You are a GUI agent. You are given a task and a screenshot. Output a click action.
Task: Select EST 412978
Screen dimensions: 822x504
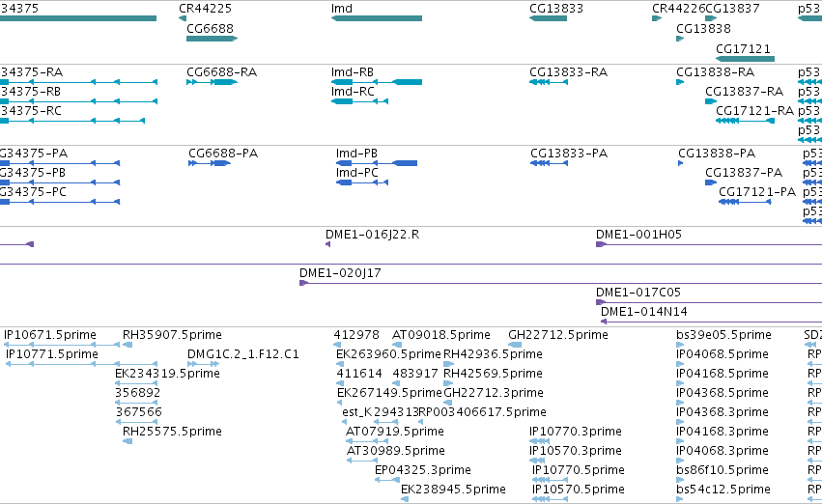click(337, 345)
